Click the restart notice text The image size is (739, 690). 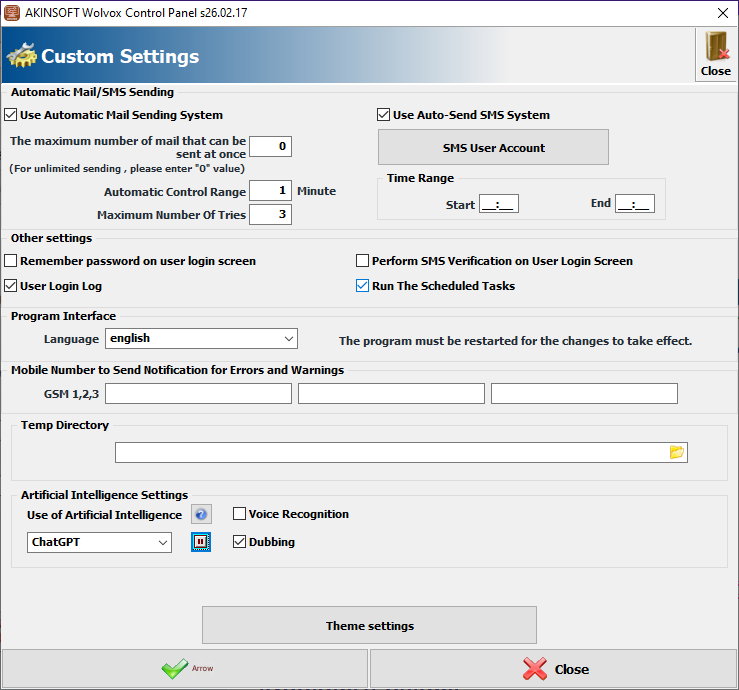tap(516, 341)
